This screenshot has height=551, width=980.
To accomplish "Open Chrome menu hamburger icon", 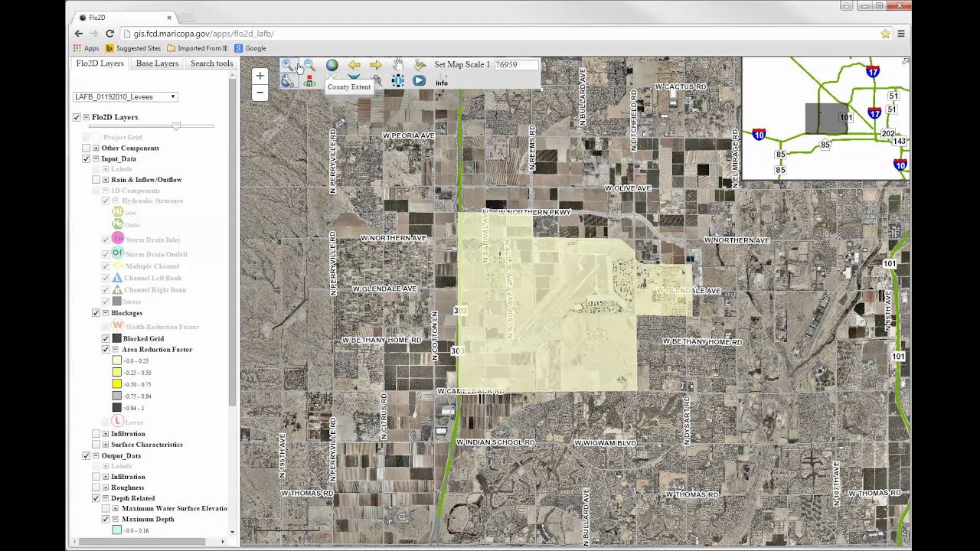I will pos(901,34).
